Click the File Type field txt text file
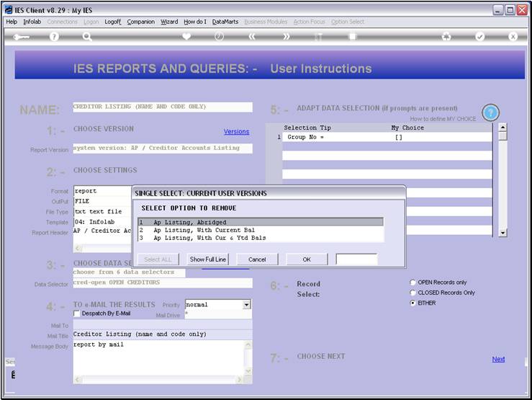Screen dimensions: 532x400 [102, 212]
